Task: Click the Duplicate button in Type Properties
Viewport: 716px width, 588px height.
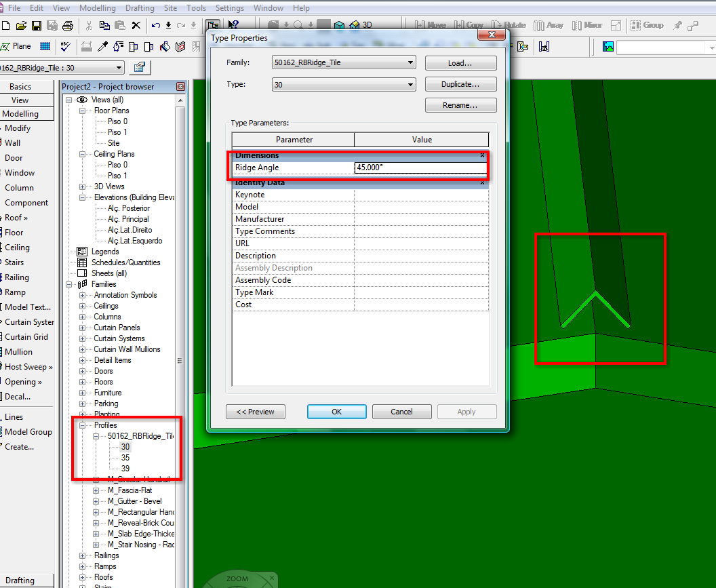Action: pos(460,83)
